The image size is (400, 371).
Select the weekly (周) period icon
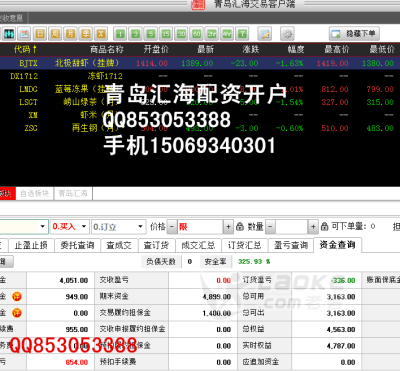tap(55, 33)
